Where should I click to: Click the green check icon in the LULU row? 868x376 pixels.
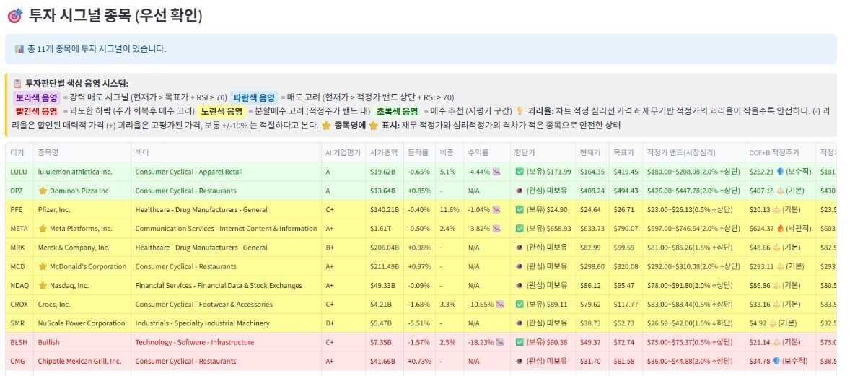coord(520,172)
